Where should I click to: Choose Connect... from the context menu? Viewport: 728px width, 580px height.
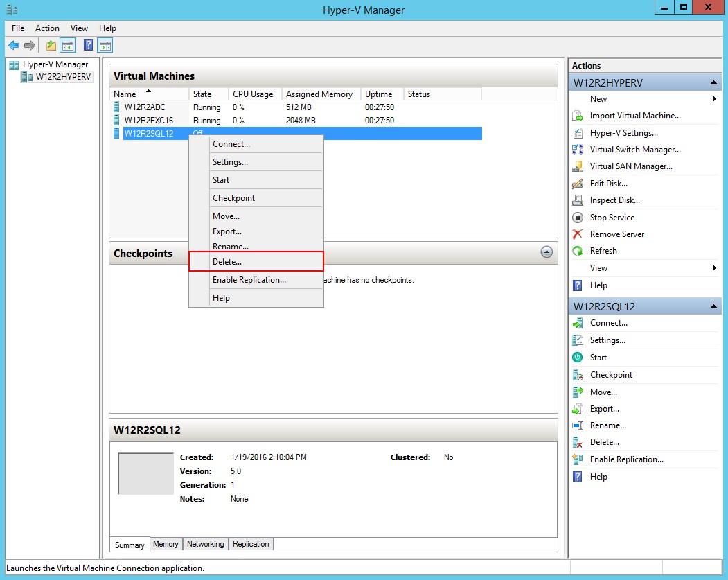[256, 144]
